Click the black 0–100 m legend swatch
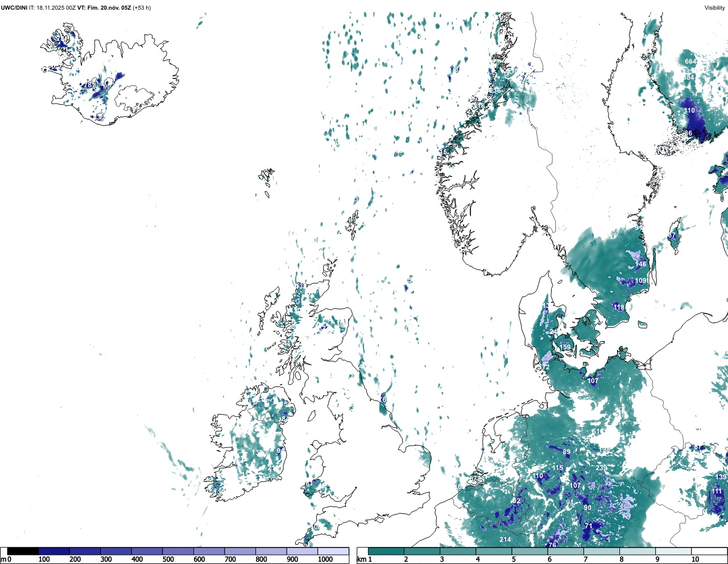728x564 pixels. pyautogui.click(x=23, y=551)
